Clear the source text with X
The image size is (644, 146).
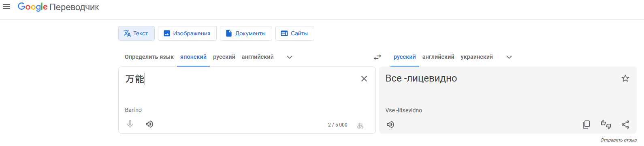(364, 79)
